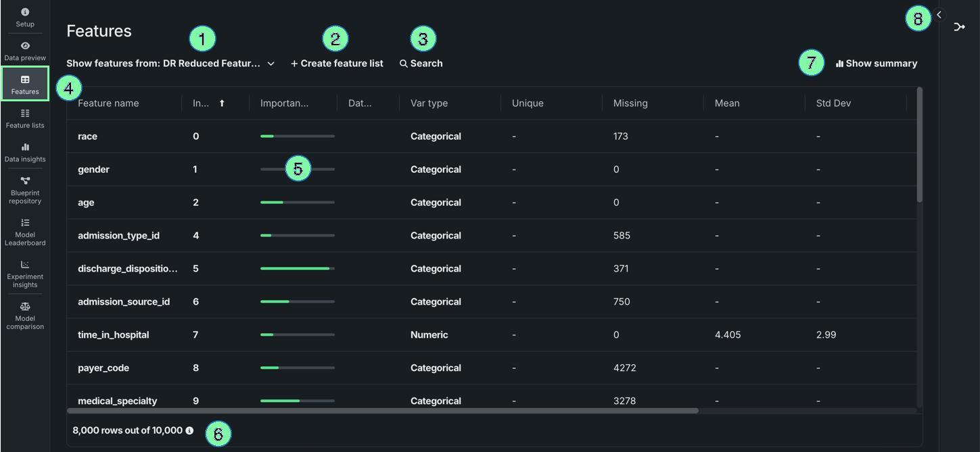The width and height of the screenshot is (980, 452).
Task: Open the Setup sidebar icon
Action: point(25,12)
